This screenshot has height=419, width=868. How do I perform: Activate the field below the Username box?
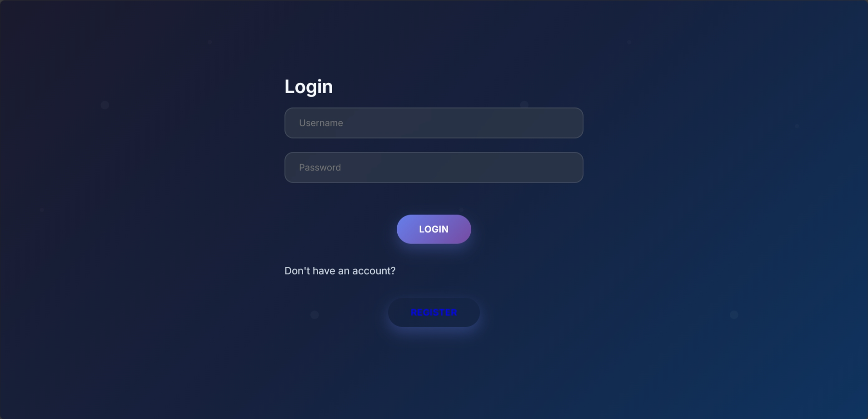pos(434,167)
